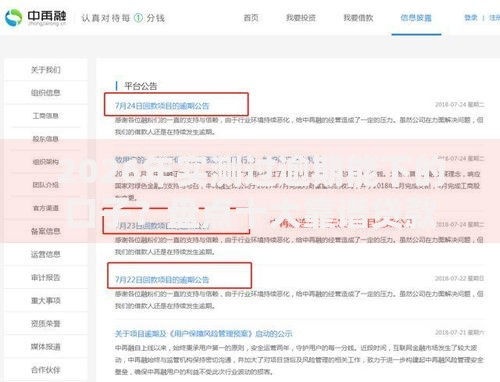
Task: Click the 平台公告 section heading
Action: click(x=141, y=86)
